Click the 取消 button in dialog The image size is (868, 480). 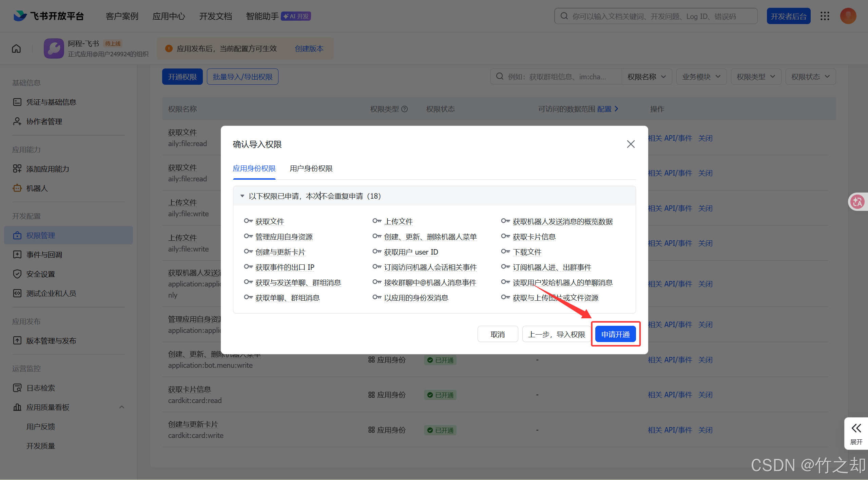(x=497, y=334)
